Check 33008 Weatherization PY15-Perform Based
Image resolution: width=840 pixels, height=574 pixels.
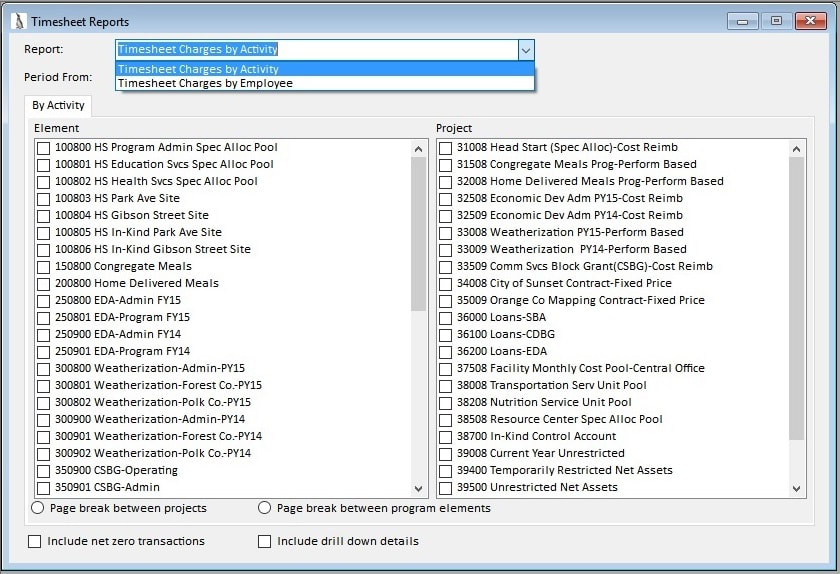point(445,233)
